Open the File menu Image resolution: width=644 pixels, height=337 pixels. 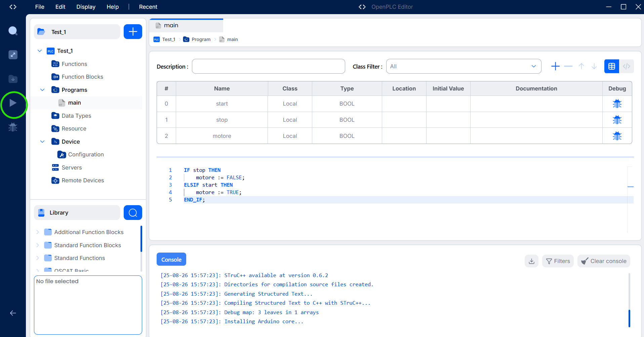tap(40, 7)
